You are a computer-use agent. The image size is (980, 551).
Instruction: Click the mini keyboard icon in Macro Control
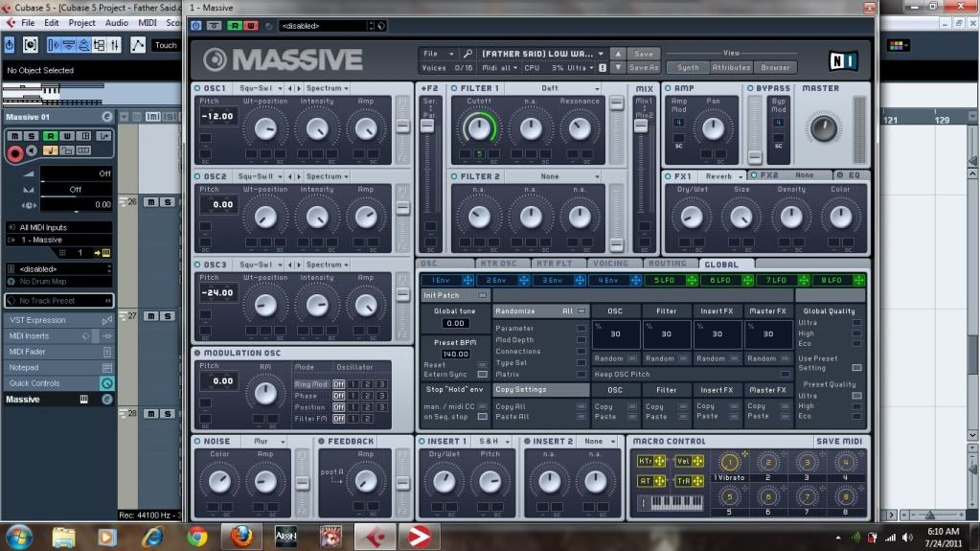(x=674, y=502)
